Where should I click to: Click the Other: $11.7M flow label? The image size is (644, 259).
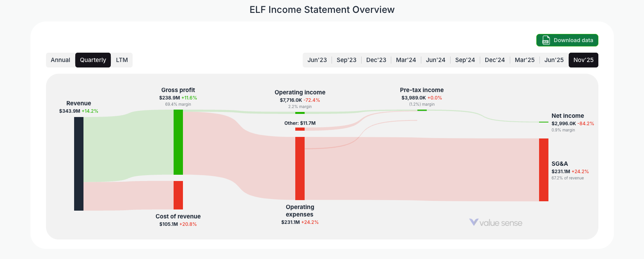click(300, 123)
